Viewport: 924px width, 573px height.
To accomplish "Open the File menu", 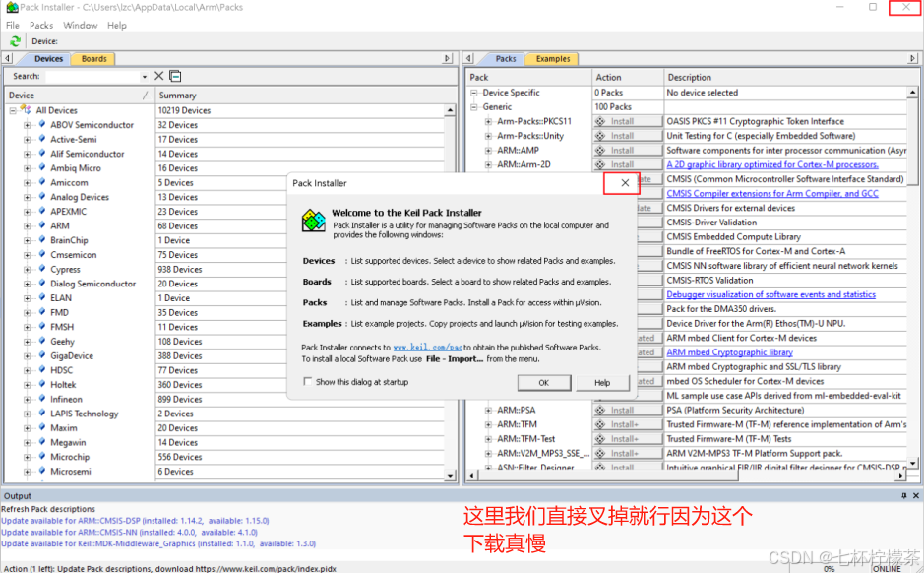I will pyautogui.click(x=13, y=25).
